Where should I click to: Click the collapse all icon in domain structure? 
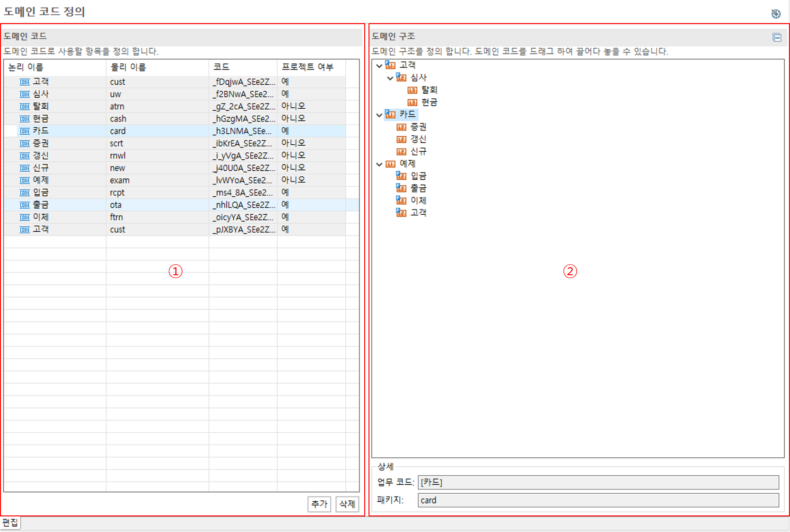[777, 37]
